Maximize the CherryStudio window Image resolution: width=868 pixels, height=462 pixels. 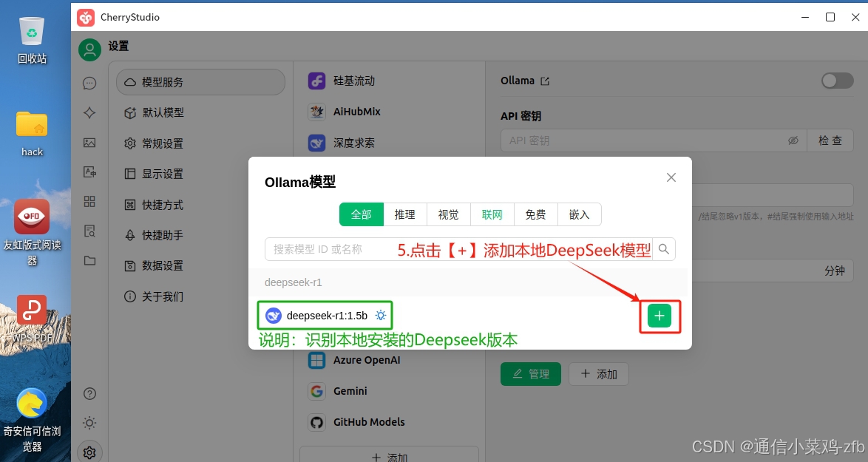click(x=830, y=17)
